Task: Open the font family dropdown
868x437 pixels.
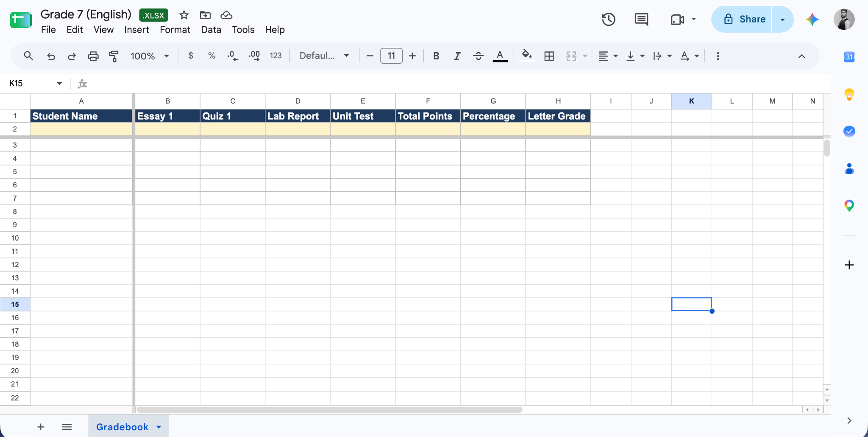Action: point(324,56)
